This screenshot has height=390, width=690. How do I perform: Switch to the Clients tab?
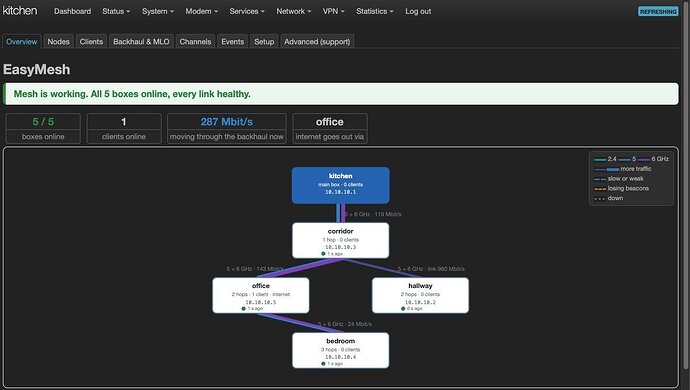[x=91, y=41]
